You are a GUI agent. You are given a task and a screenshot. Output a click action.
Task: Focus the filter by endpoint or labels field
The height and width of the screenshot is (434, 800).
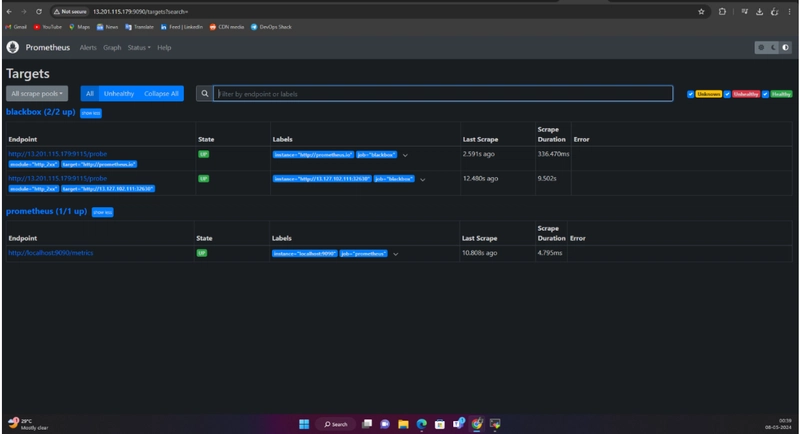[x=443, y=93]
